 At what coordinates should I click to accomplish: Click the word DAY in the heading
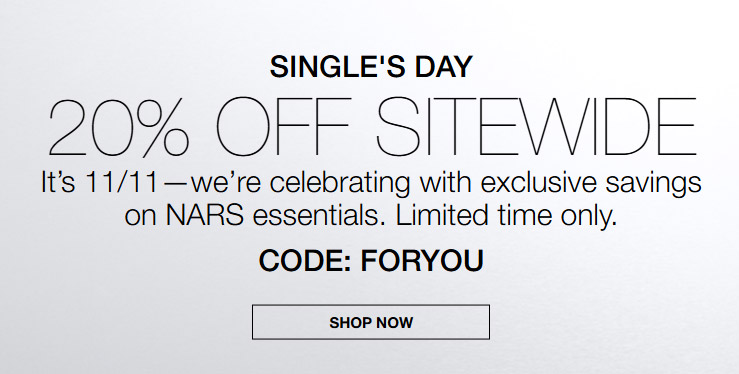click(443, 67)
